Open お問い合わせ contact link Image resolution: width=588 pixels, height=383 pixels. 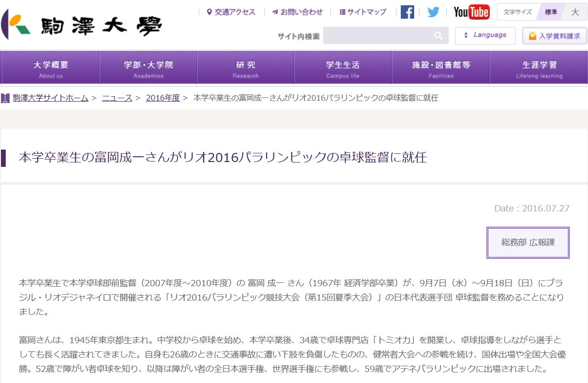[297, 12]
